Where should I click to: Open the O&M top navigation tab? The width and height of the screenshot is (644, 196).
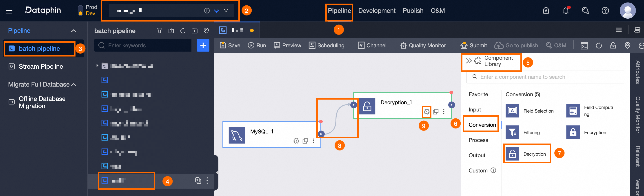pyautogui.click(x=437, y=11)
